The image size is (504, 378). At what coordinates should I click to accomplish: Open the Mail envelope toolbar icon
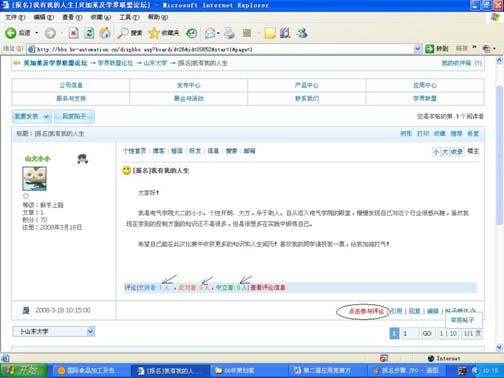pos(210,33)
